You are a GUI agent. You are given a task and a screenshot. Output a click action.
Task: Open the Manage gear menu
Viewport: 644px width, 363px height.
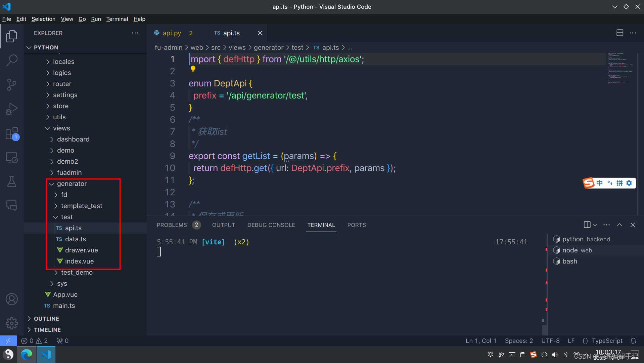coord(12,323)
